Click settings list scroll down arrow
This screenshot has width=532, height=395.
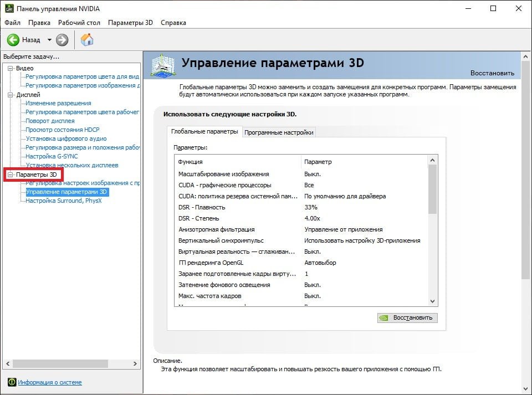[x=432, y=301]
